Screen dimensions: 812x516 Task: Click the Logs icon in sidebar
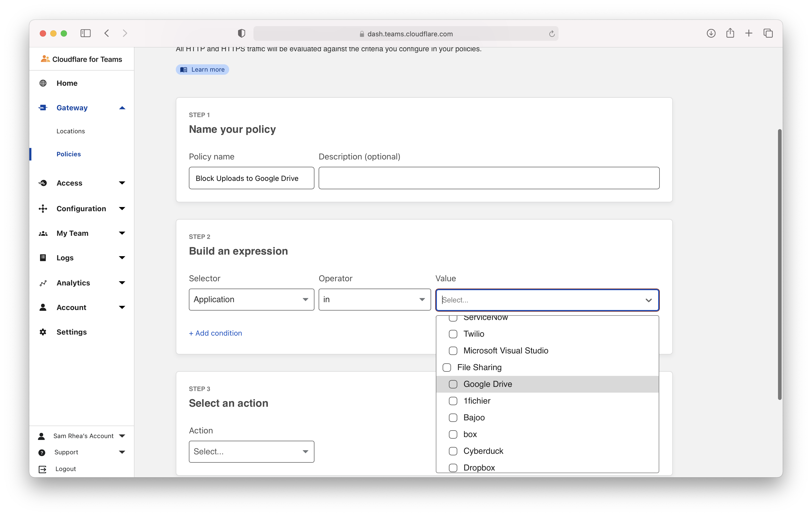tap(43, 258)
